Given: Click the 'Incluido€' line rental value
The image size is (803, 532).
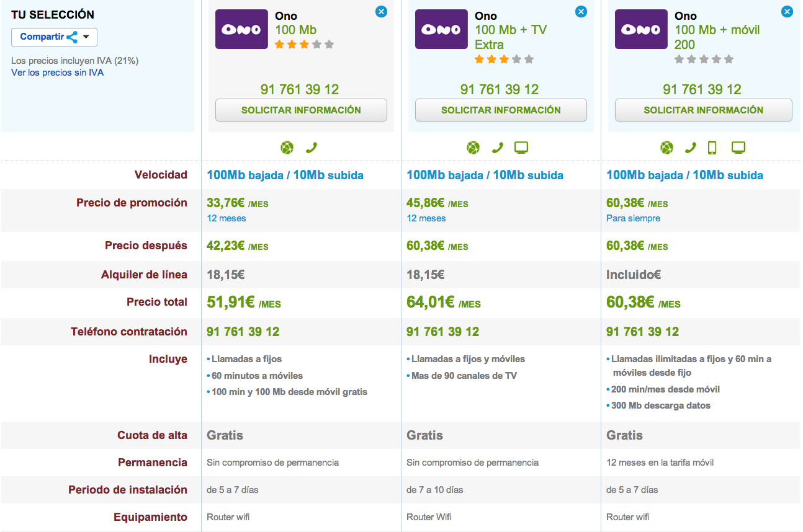Looking at the screenshot, I should coord(634,275).
